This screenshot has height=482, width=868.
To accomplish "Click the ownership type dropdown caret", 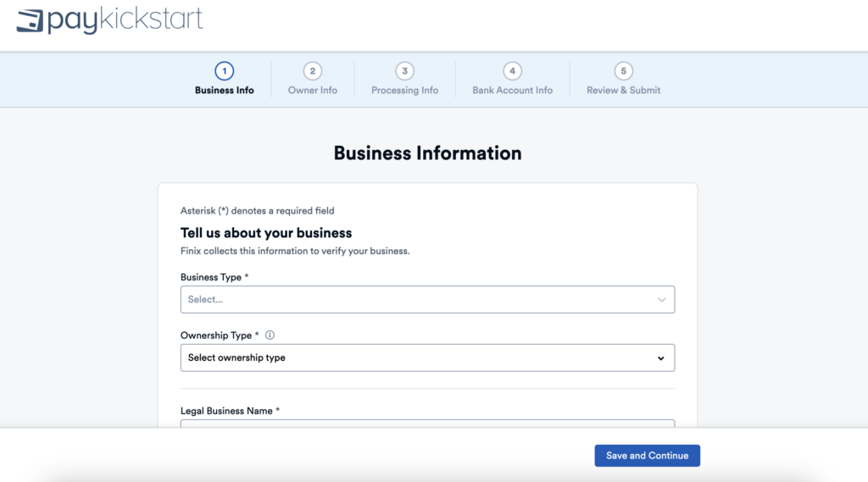I will [661, 358].
